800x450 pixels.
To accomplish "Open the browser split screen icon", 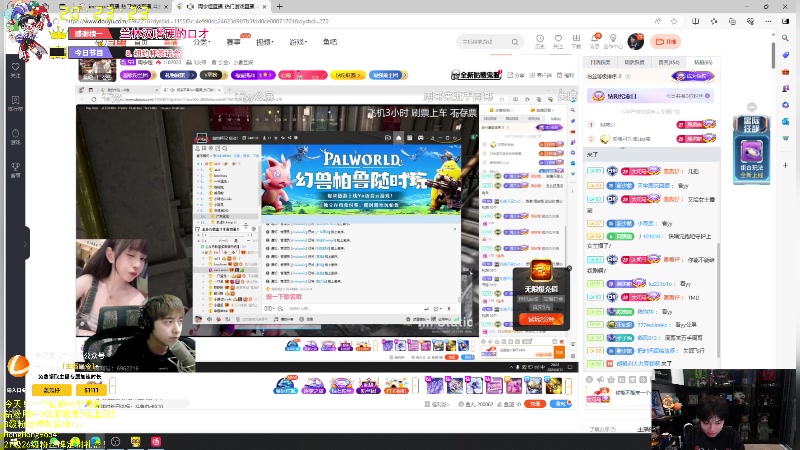I will [695, 21].
